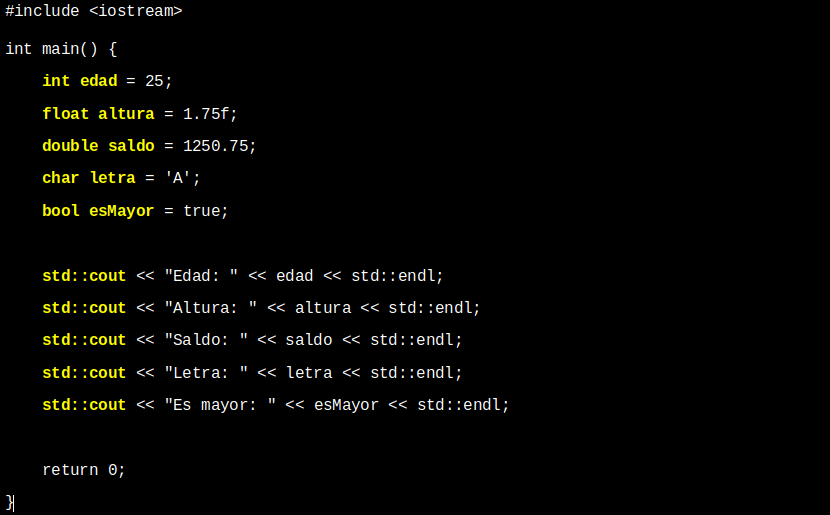Click the value 25 in edad assignment
Viewport: 830px width, 515px height.
point(154,81)
